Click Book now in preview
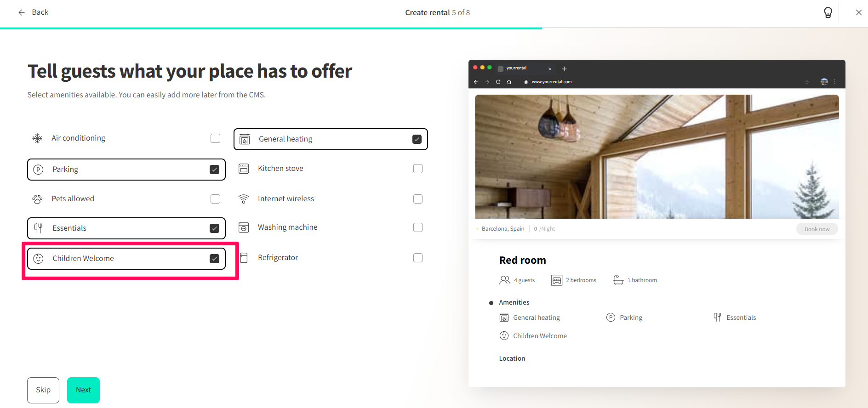Viewport: 868px width, 408px height. tap(817, 229)
